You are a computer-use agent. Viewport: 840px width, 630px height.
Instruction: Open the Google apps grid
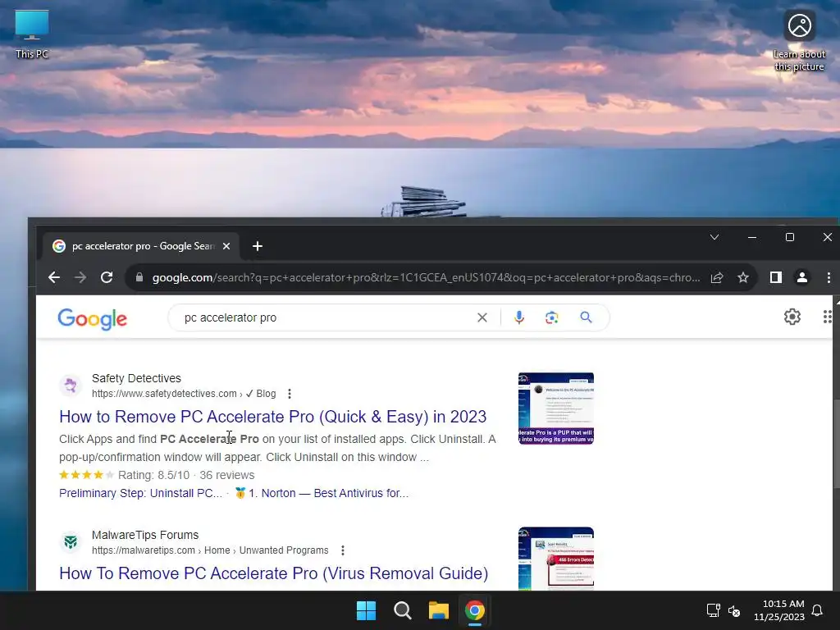(x=828, y=317)
